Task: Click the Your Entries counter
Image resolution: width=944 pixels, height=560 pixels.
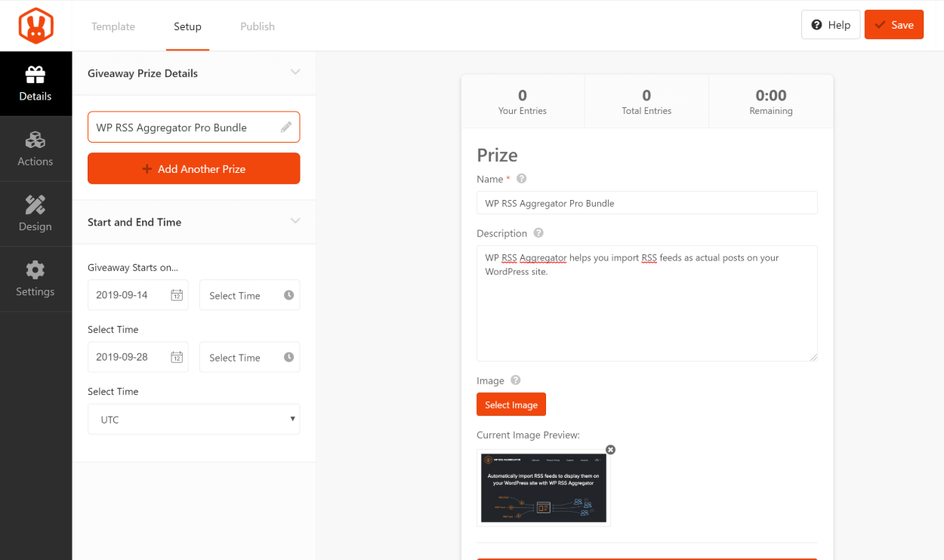Action: pos(523,102)
